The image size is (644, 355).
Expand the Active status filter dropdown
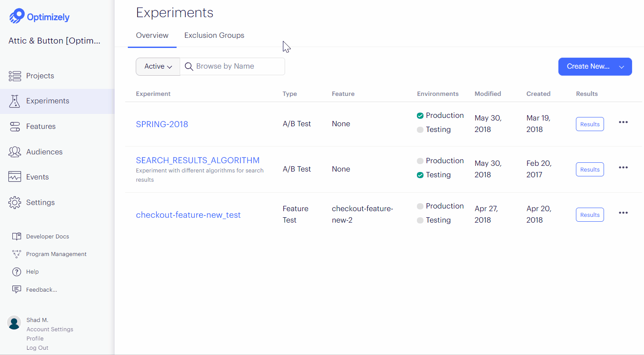click(158, 66)
